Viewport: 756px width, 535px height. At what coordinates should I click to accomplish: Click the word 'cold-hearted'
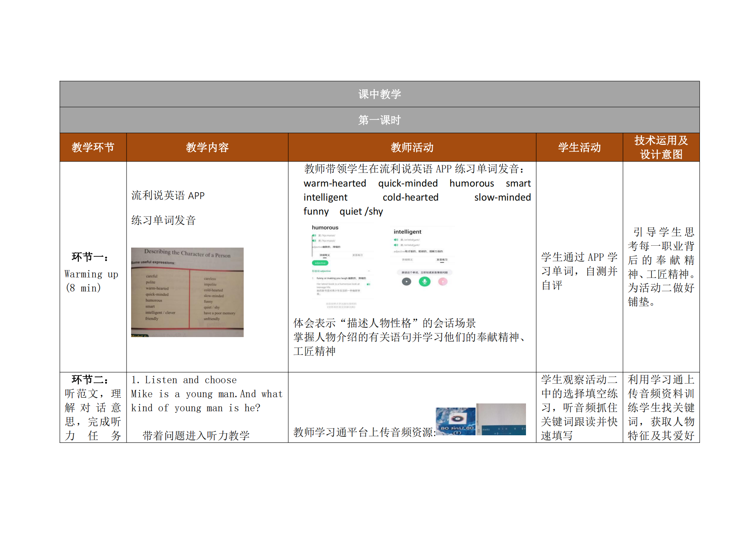tap(410, 198)
